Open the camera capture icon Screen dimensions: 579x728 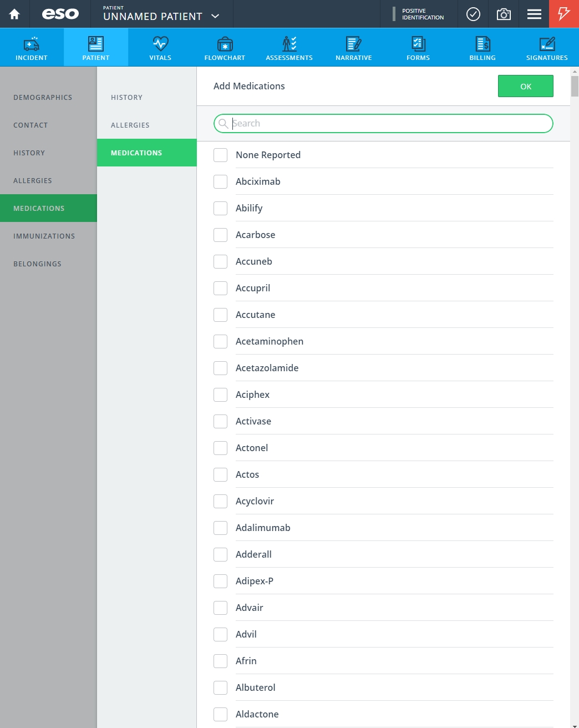[x=504, y=14]
